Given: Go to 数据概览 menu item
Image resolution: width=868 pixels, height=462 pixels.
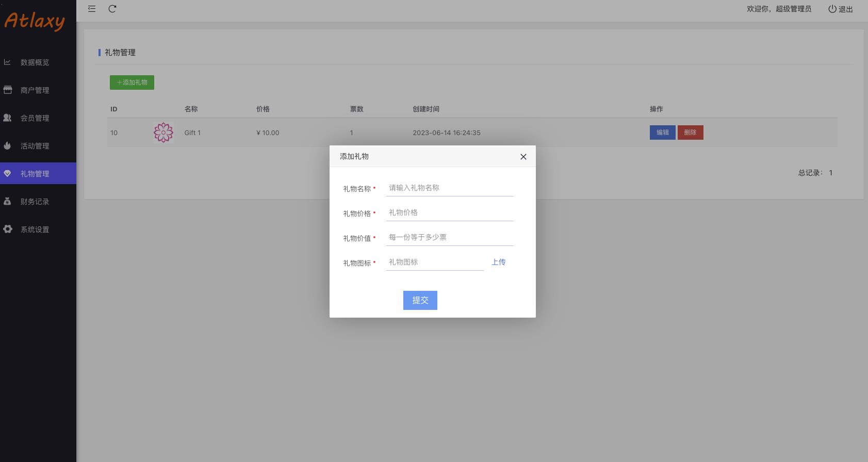Looking at the screenshot, I should [35, 62].
